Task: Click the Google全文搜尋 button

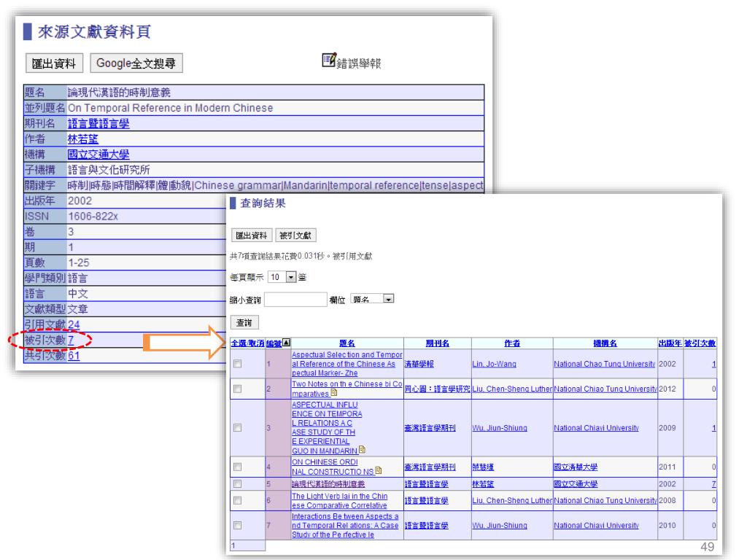Action: point(136,63)
